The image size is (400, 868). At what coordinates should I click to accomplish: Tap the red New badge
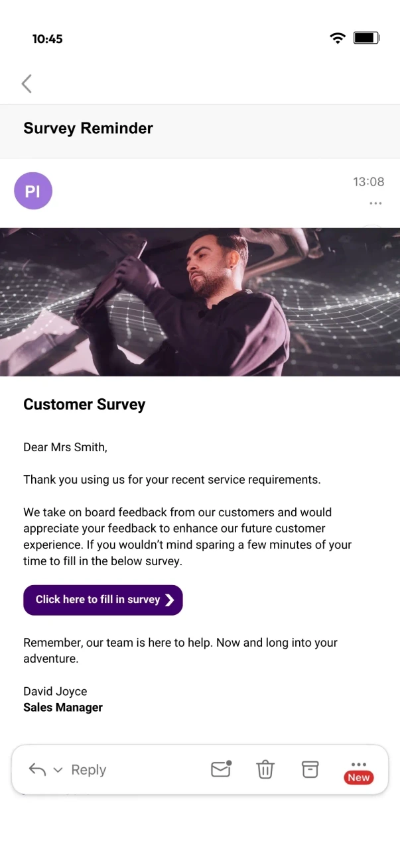pyautogui.click(x=358, y=778)
